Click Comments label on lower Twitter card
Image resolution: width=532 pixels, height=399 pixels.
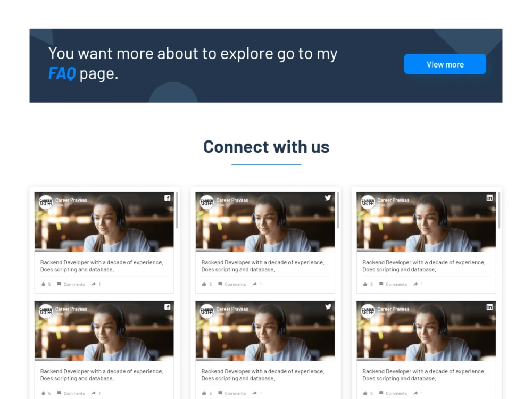[x=235, y=393]
